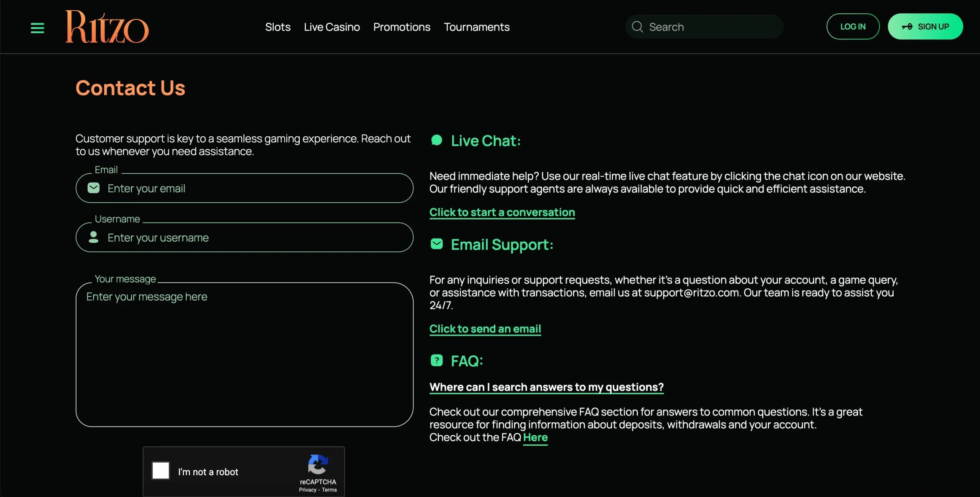Click the LOG IN button
This screenshot has height=497, width=980.
[853, 26]
